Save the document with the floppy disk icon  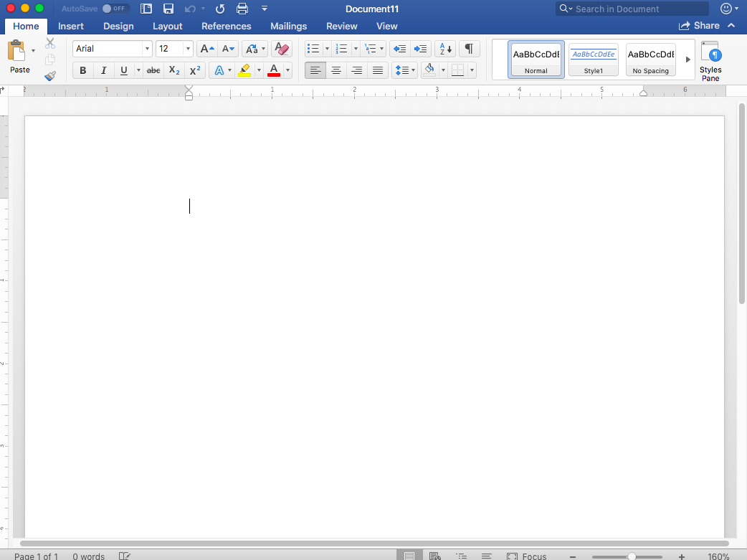(x=168, y=9)
